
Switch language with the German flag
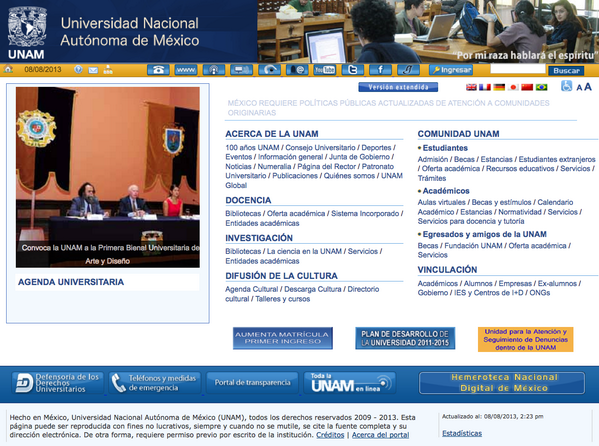(499, 87)
